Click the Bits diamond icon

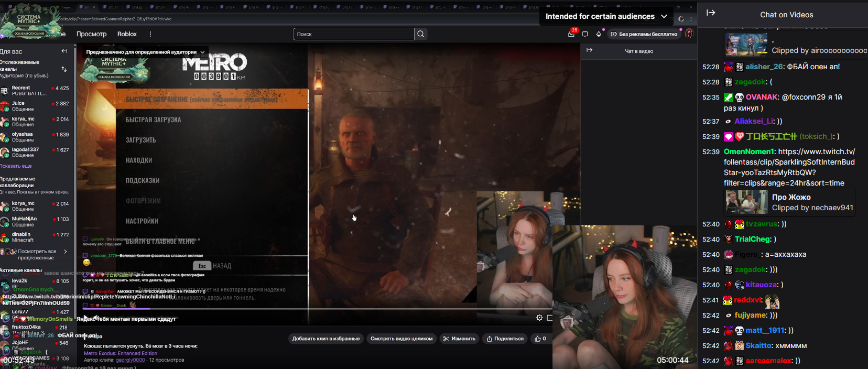pos(599,34)
